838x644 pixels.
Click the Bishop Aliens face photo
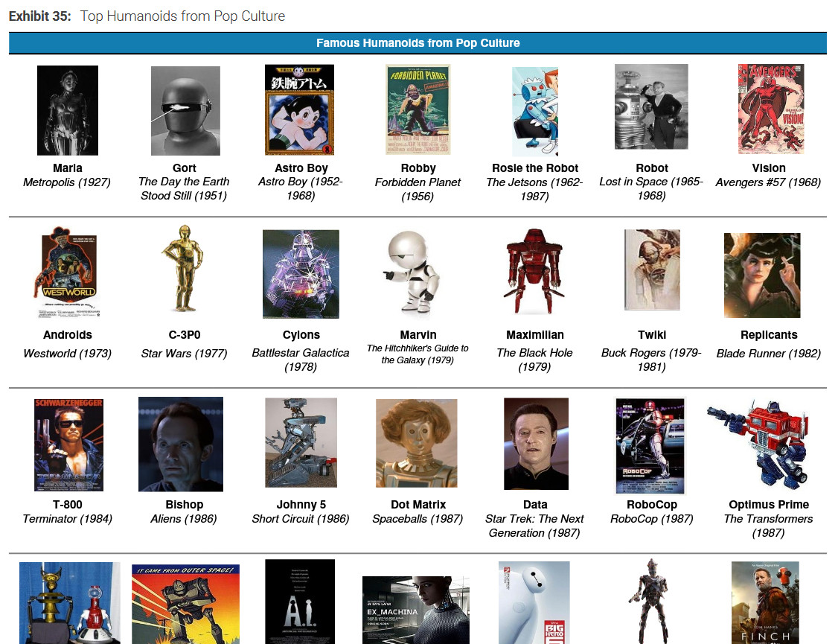181,444
